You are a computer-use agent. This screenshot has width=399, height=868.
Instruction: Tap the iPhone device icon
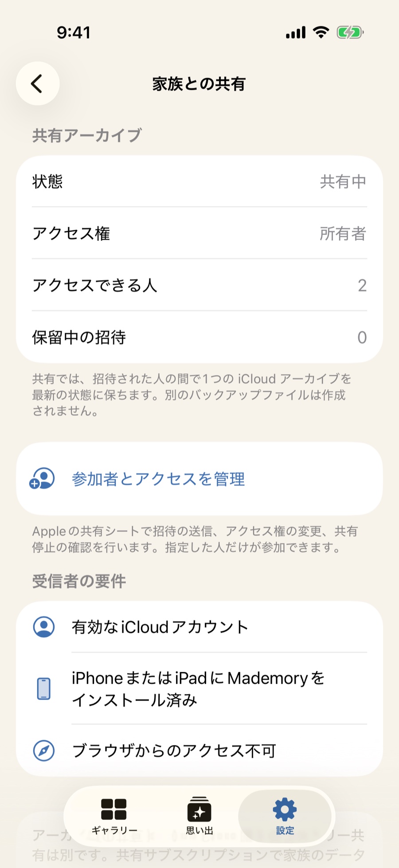(43, 689)
